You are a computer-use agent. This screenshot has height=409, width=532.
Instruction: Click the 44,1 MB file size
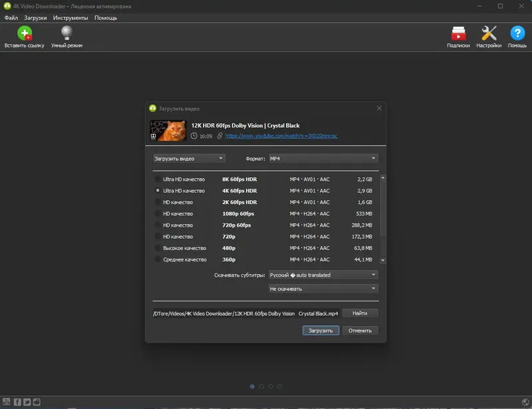[x=363, y=259]
